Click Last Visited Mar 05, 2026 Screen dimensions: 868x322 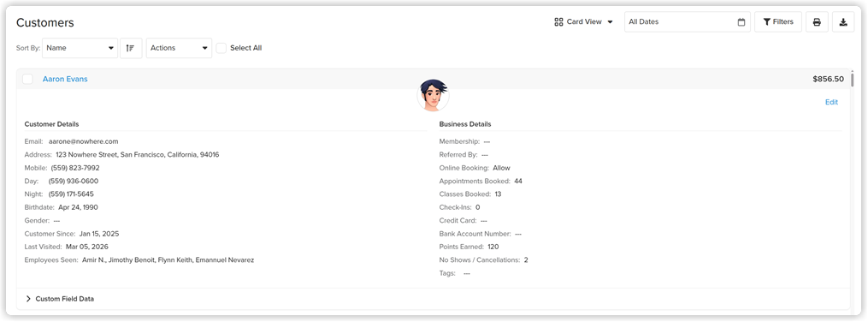(x=86, y=247)
